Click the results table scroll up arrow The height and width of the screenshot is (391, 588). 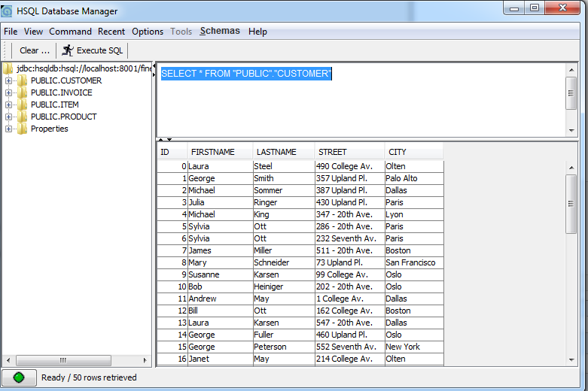tap(571, 168)
